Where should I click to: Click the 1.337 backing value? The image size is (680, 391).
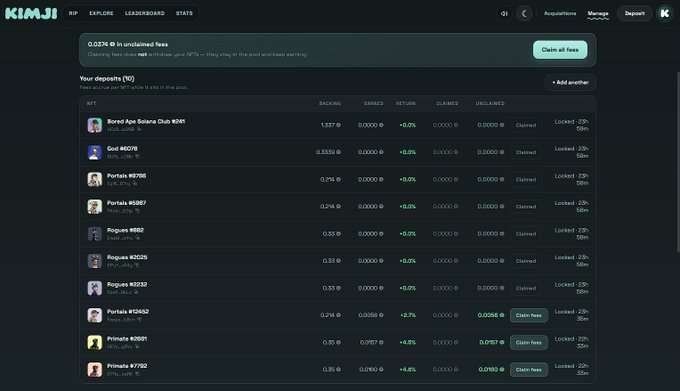pos(330,125)
